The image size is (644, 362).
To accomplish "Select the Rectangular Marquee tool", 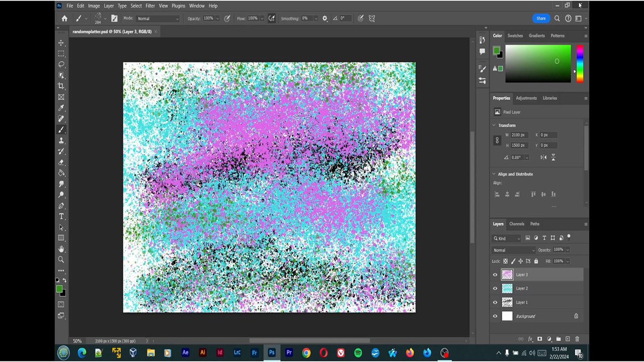I will (61, 53).
